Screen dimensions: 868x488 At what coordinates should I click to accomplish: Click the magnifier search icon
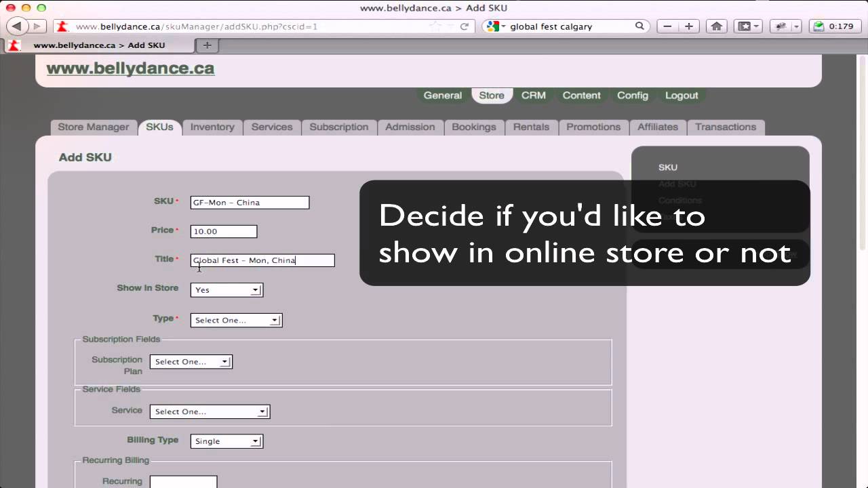(x=639, y=26)
